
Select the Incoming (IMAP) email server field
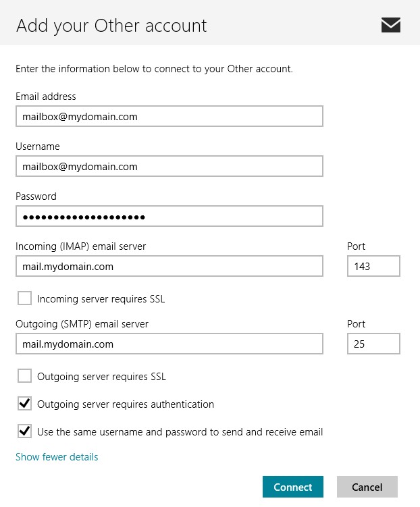[169, 266]
